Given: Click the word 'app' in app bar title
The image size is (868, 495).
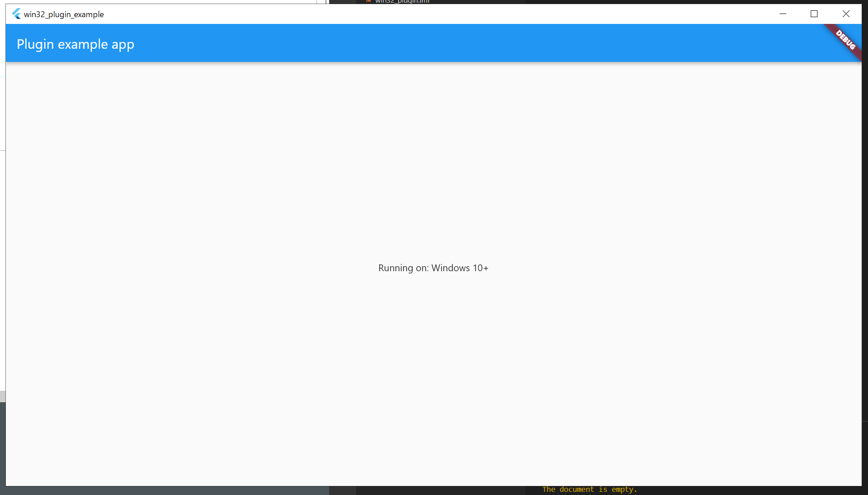Looking at the screenshot, I should [123, 45].
